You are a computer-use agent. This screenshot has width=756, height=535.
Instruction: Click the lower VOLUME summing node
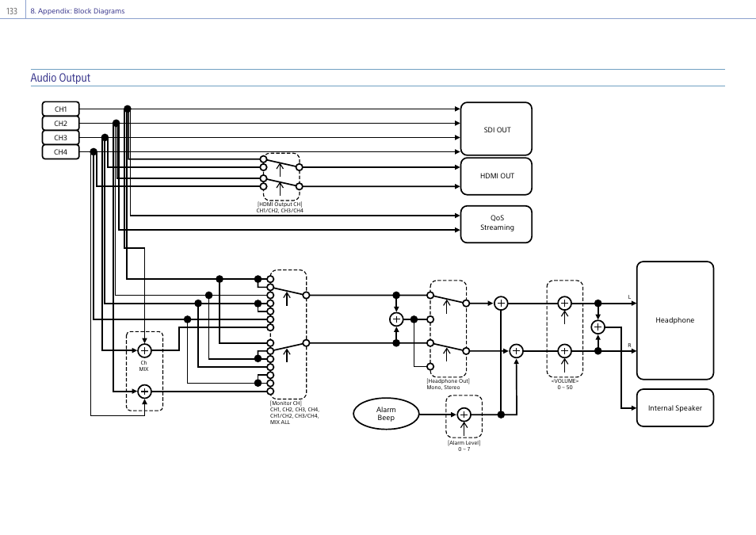tap(564, 350)
